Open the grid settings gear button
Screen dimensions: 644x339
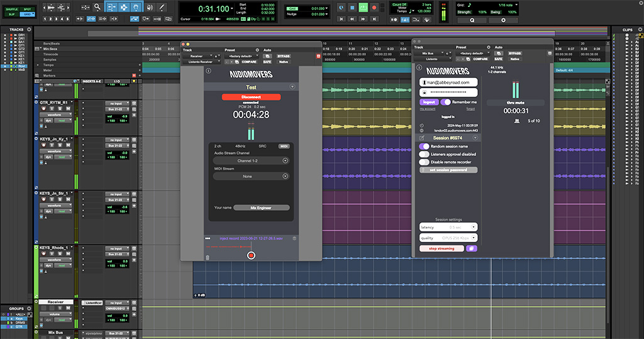503,20
